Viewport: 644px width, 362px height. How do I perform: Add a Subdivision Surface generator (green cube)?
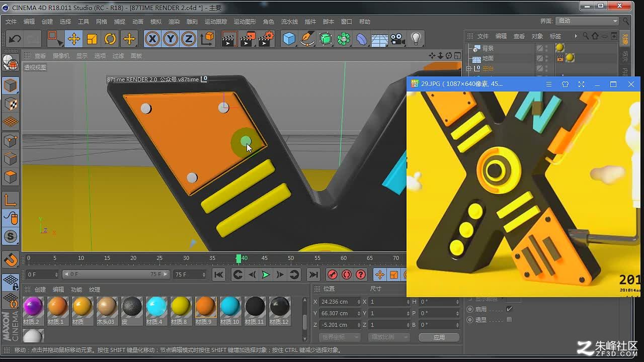[x=326, y=39]
